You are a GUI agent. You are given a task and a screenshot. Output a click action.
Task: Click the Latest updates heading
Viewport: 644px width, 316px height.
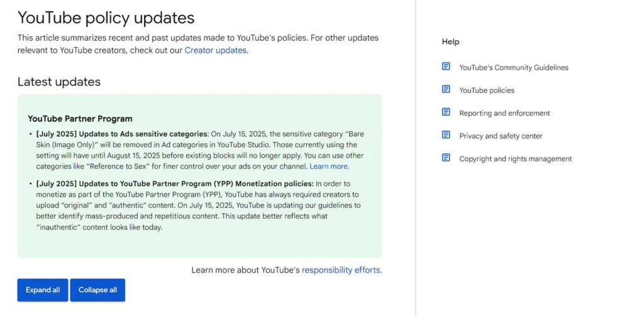click(x=59, y=82)
